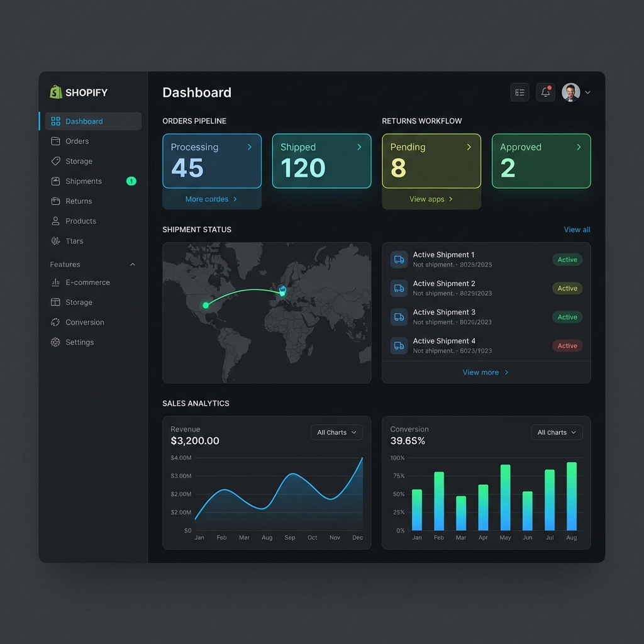Open the All Charts dropdown for Revenue

(336, 432)
